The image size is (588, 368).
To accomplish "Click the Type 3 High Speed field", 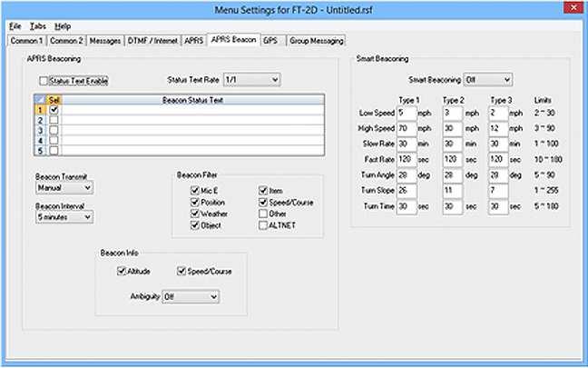I will tap(498, 128).
